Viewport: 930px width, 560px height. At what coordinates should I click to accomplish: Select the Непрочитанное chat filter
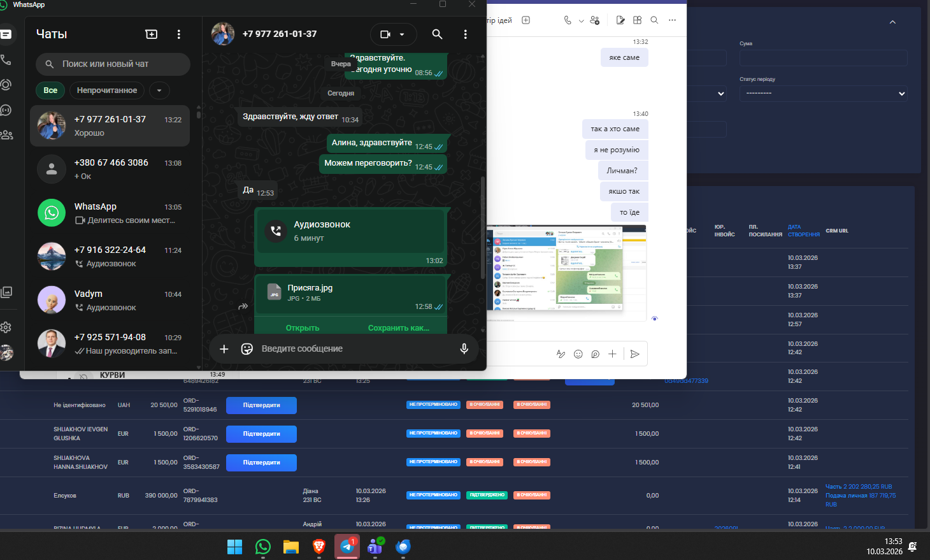coord(107,90)
